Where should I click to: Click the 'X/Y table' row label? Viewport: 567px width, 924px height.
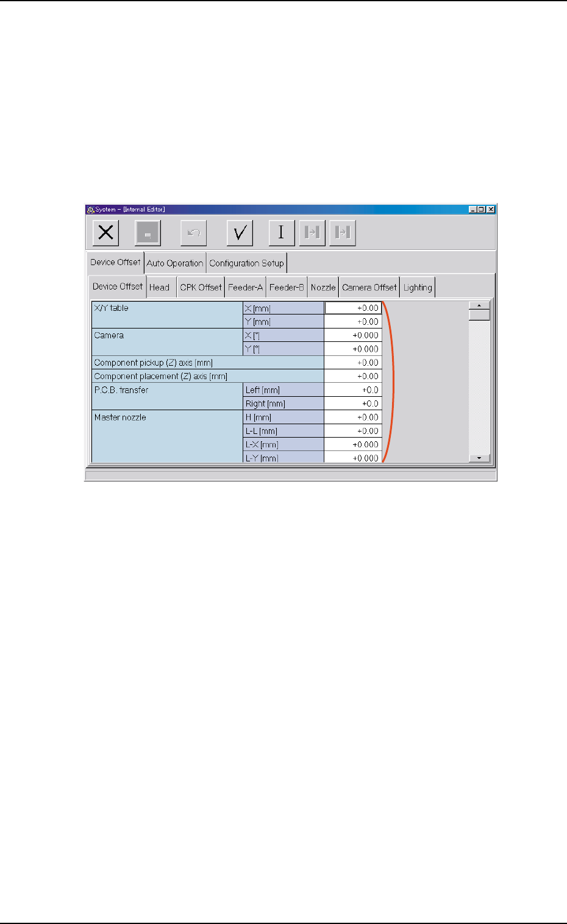coord(111,308)
